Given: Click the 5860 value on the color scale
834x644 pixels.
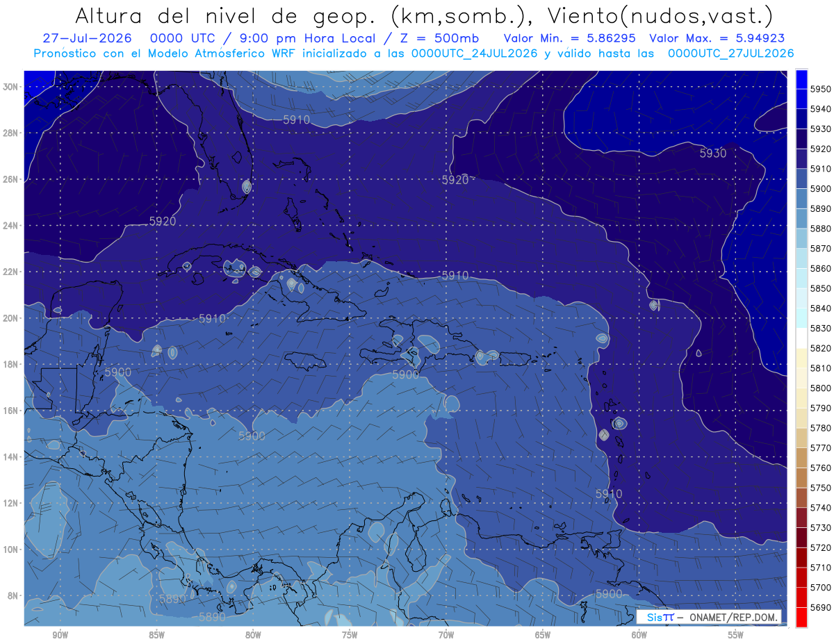Looking at the screenshot, I should 820,268.
